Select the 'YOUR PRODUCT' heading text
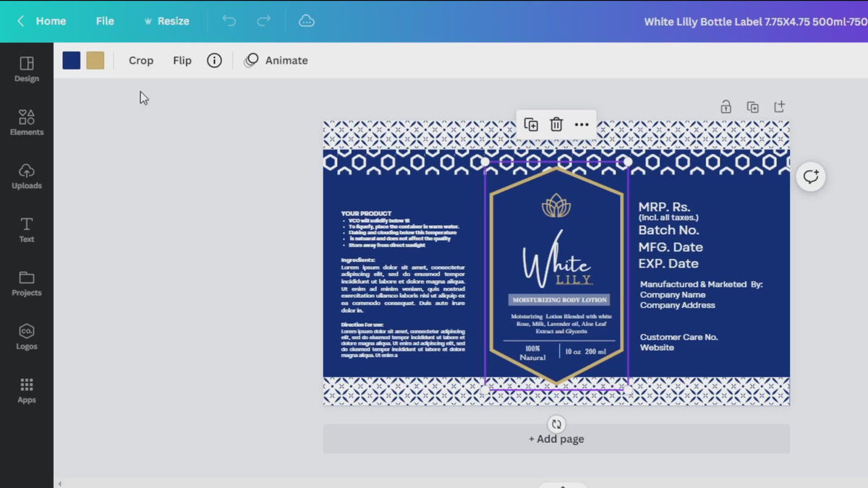 pyautogui.click(x=366, y=213)
